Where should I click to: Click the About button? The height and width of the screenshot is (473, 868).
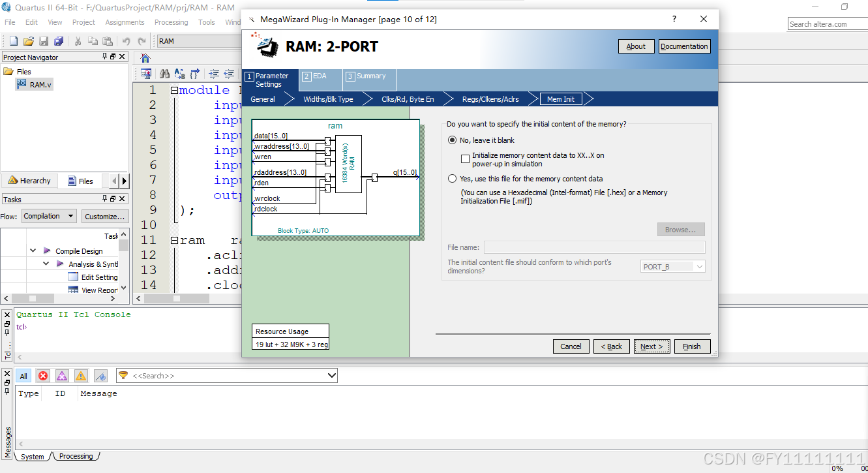pos(636,46)
